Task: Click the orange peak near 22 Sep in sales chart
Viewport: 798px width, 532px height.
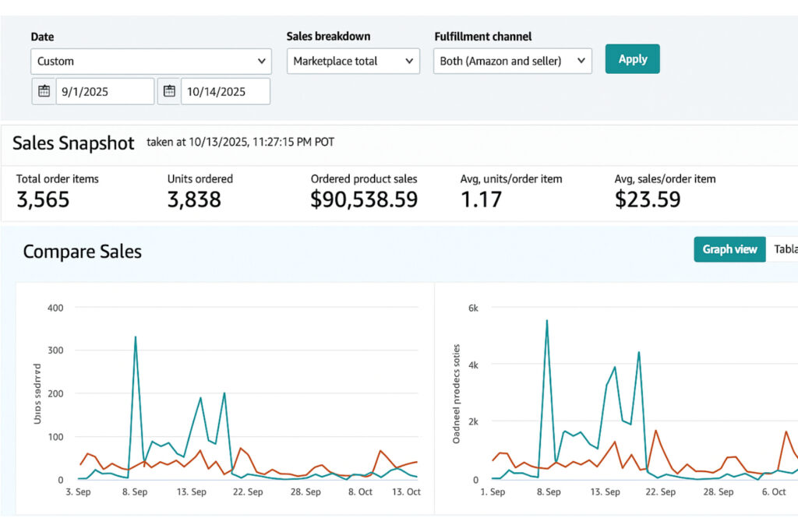Action: [x=655, y=430]
